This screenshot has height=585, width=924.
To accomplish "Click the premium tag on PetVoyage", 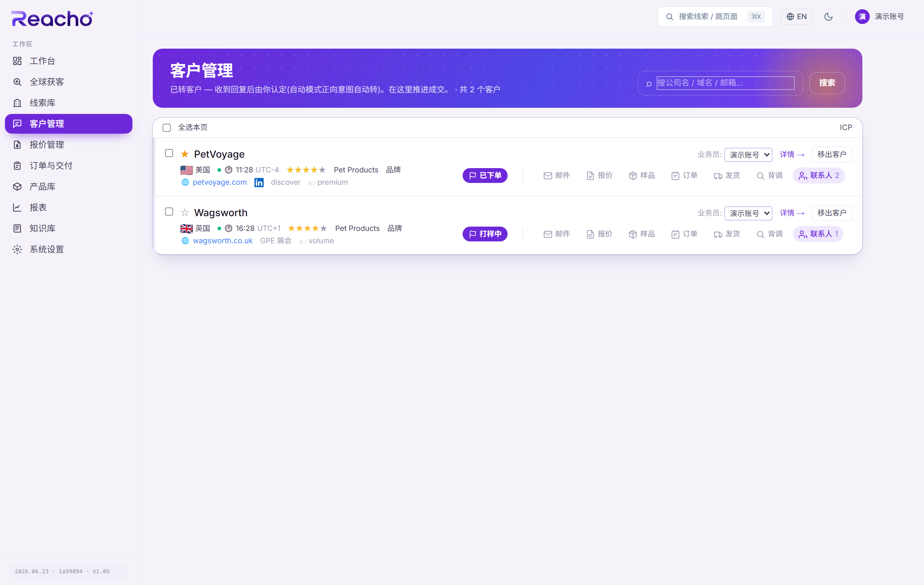I will [x=328, y=183].
